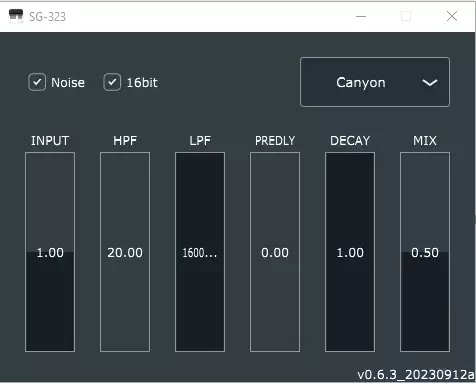The width and height of the screenshot is (476, 383).
Task: Click the version label v0.6.3_20230912a
Action: (416, 375)
